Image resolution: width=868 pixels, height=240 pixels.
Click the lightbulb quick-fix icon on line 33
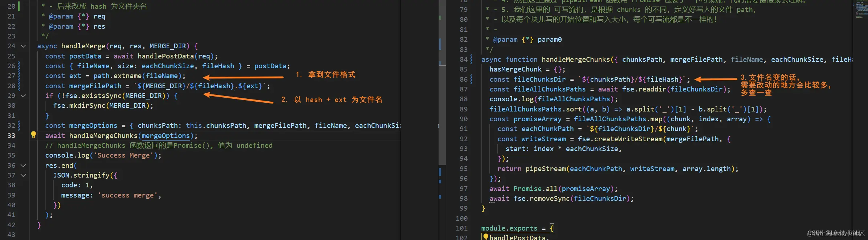33,135
